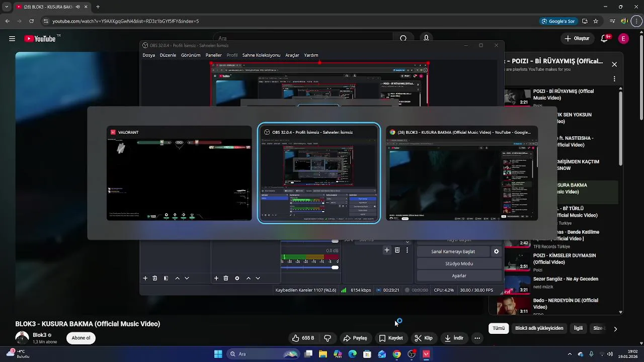Move source down in OBS sources toolbar
The height and width of the screenshot is (362, 644).
click(258, 278)
